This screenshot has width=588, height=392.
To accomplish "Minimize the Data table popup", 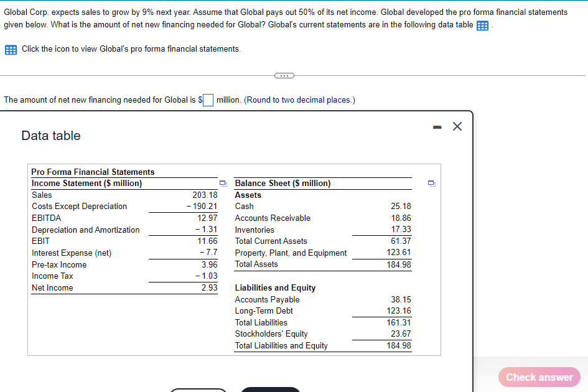I will [x=437, y=128].
